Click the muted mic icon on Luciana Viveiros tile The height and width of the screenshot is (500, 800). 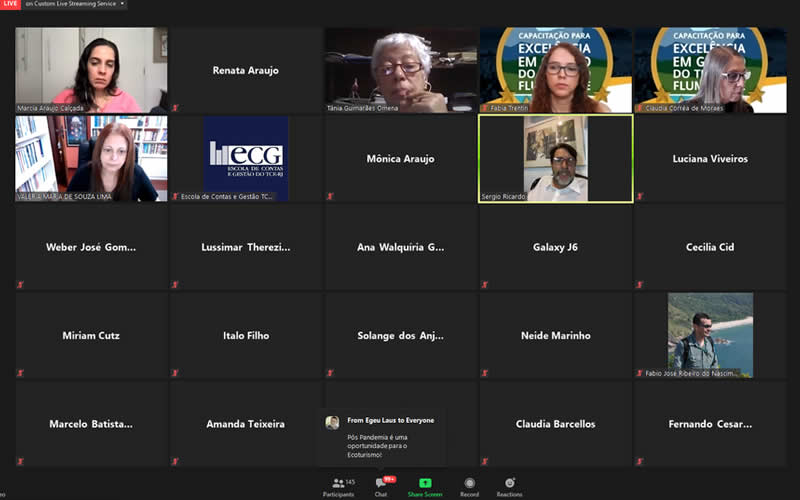639,196
